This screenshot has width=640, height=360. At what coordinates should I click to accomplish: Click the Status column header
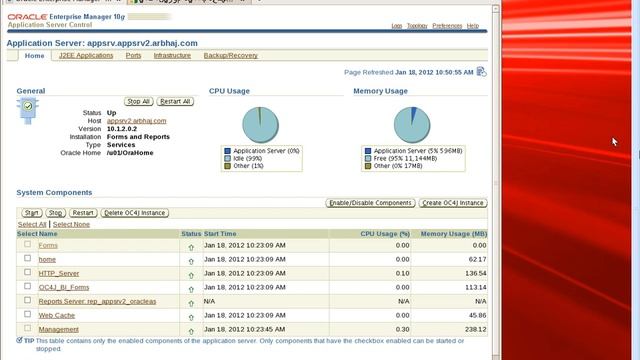pos(191,234)
